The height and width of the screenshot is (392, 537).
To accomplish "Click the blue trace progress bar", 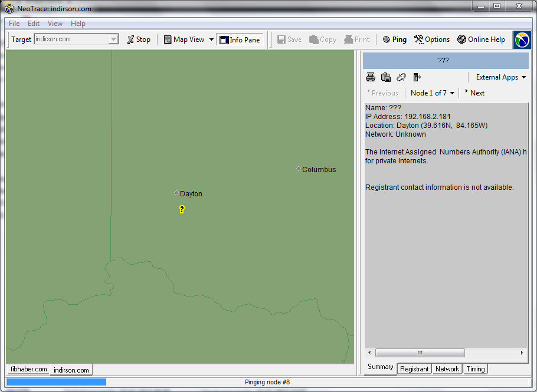I will [x=57, y=382].
